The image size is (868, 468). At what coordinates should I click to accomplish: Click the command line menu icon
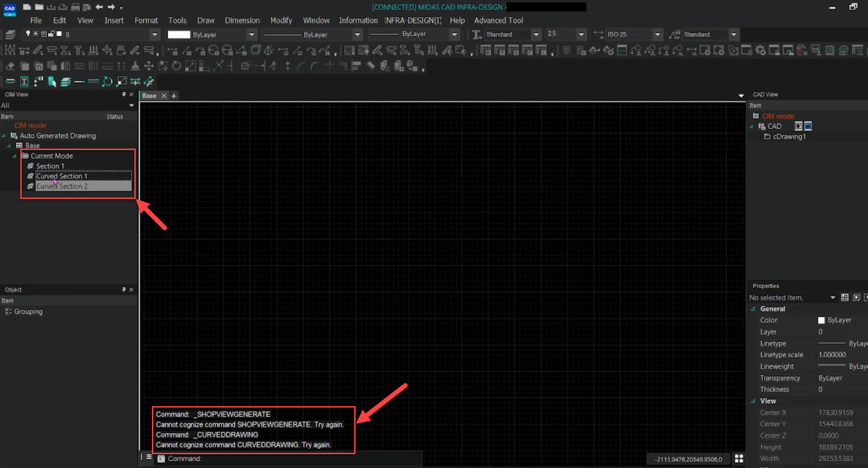(x=149, y=456)
